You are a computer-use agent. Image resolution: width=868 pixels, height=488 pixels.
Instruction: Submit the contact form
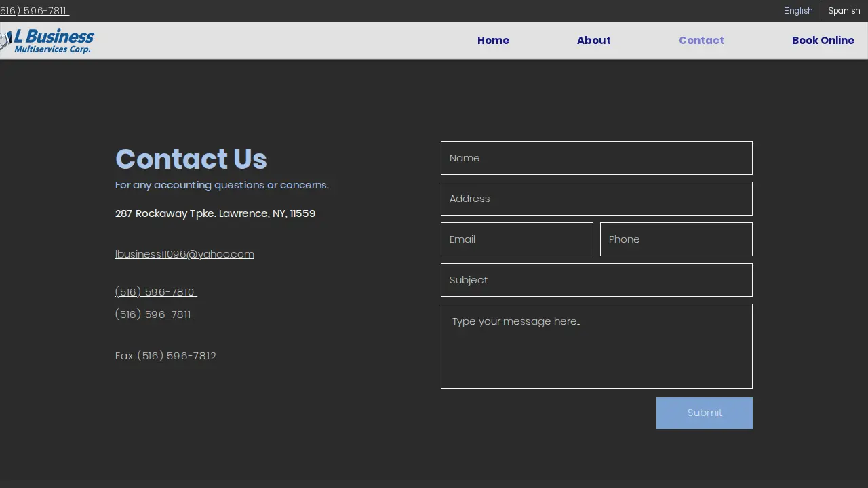[x=705, y=413]
